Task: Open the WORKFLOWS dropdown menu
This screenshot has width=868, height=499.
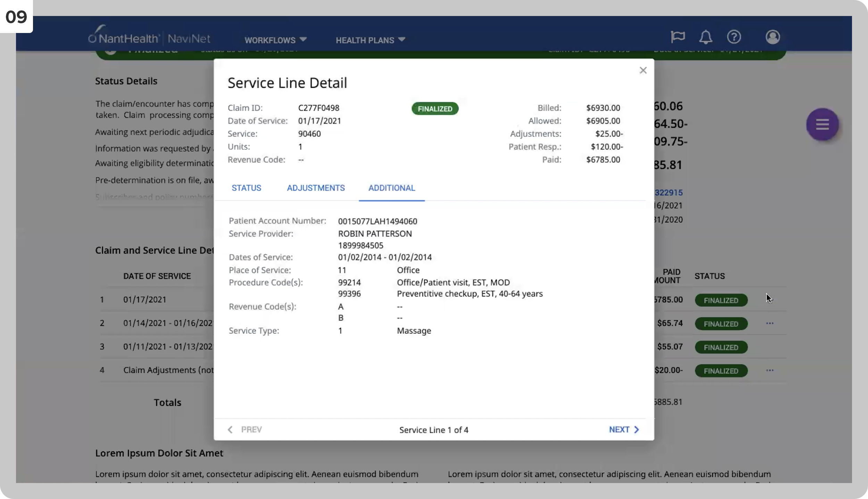Action: 275,40
